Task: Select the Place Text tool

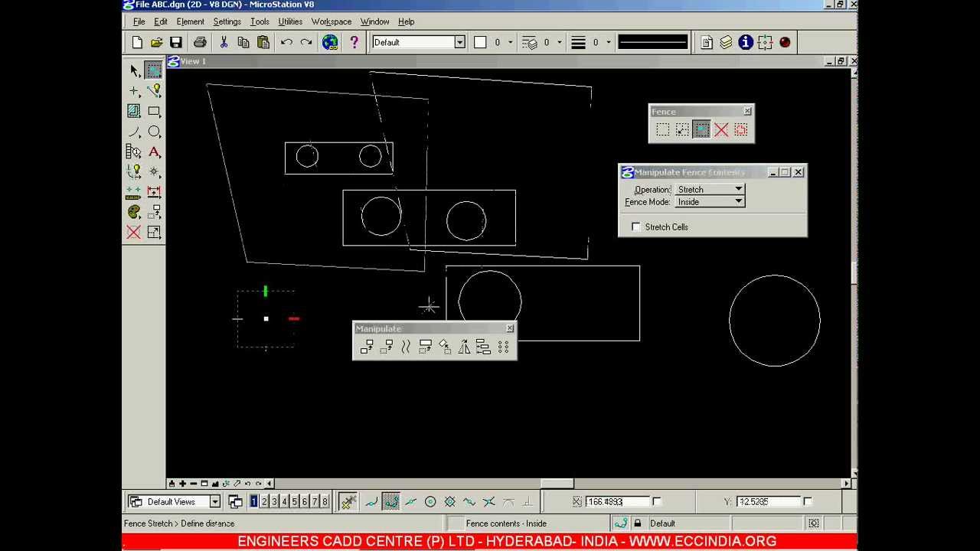Action: [154, 152]
